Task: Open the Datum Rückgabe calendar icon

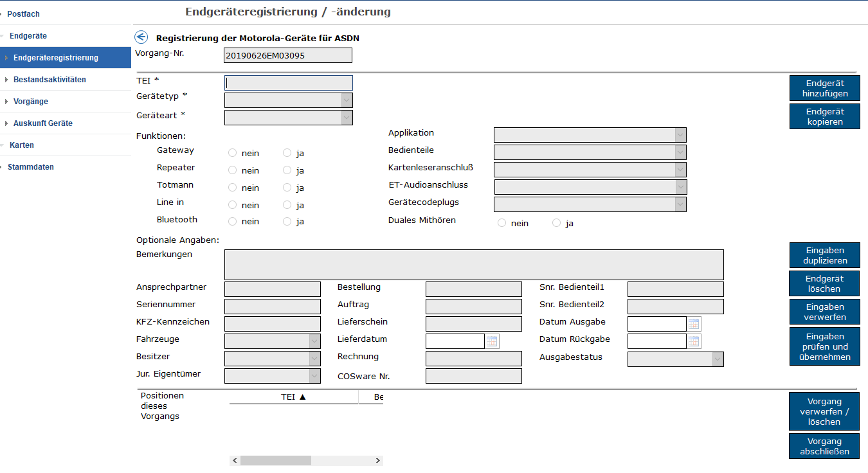Action: 694,341
